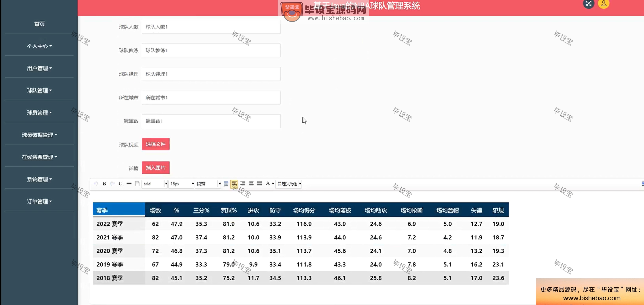Expand 系统管理 sidebar menu
The height and width of the screenshot is (305, 644).
39,179
